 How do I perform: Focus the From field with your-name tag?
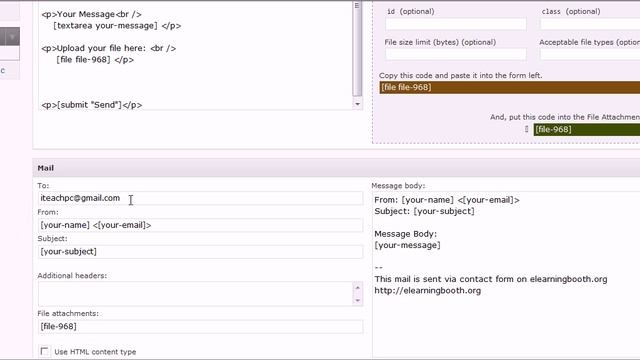coord(200,225)
